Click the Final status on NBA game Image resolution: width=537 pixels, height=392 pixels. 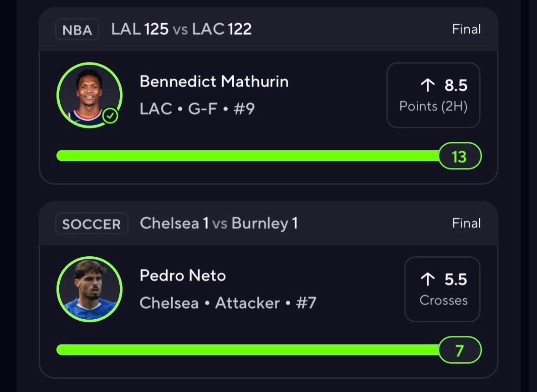[x=466, y=29]
